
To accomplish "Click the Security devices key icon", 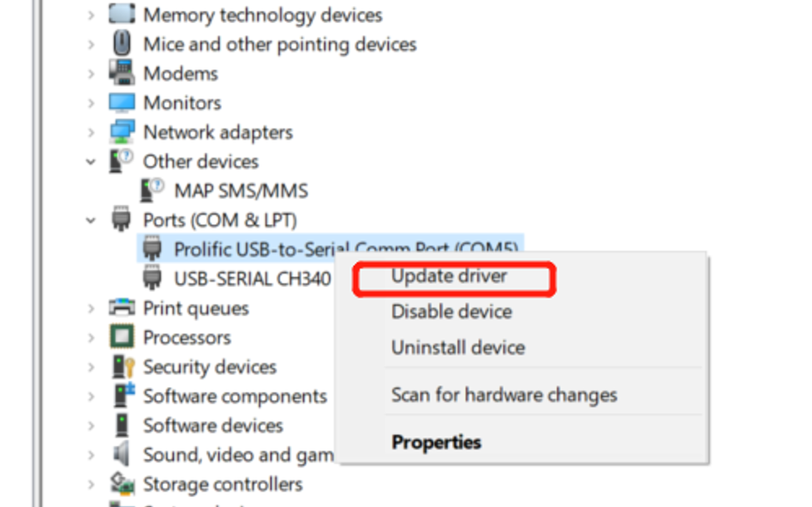I will click(x=123, y=367).
